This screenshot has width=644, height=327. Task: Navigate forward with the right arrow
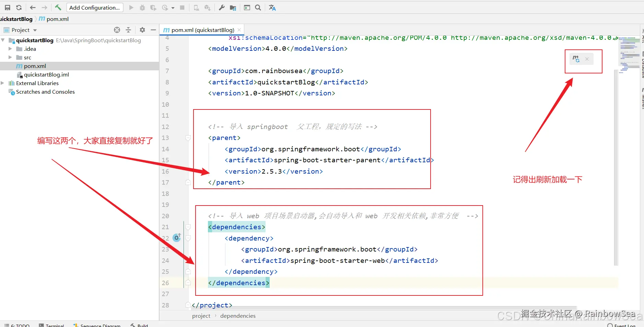tap(44, 8)
